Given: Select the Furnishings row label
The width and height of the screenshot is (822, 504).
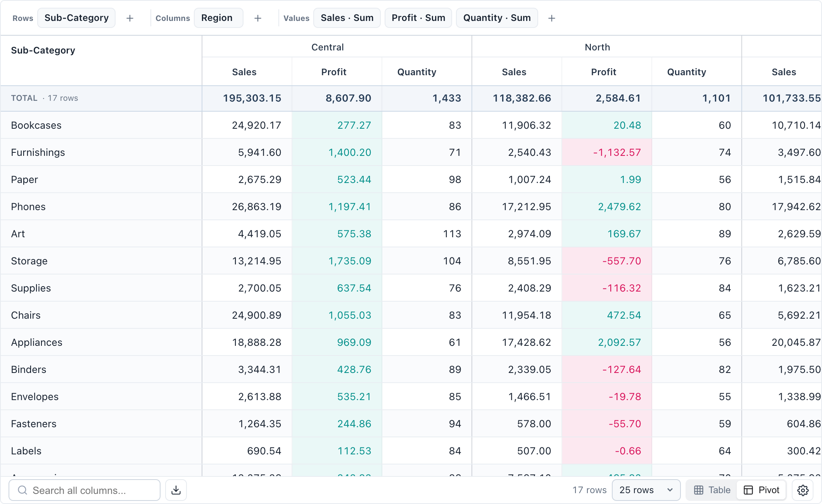Looking at the screenshot, I should [38, 152].
